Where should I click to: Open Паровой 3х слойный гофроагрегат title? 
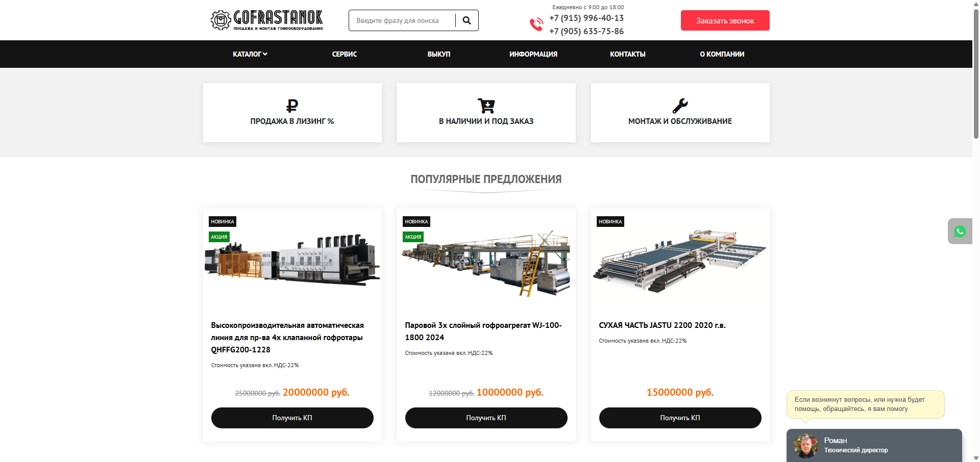tap(483, 331)
